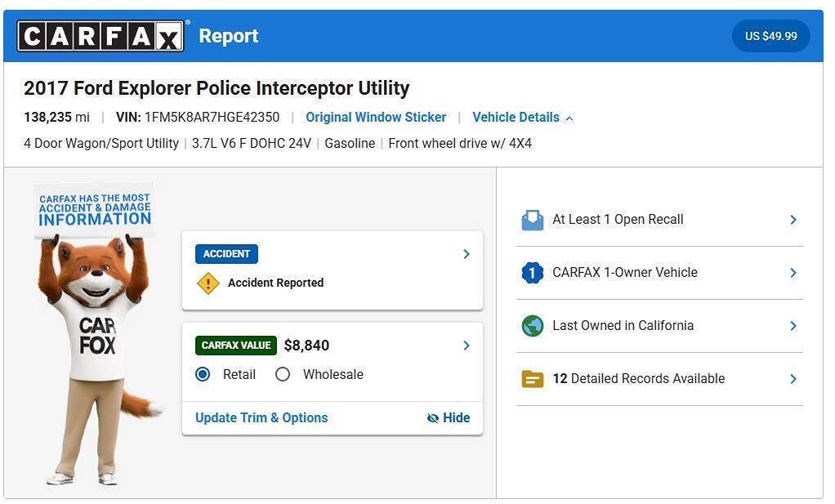Click the yellow accident warning icon
This screenshot has height=504, width=835.
pos(208,283)
